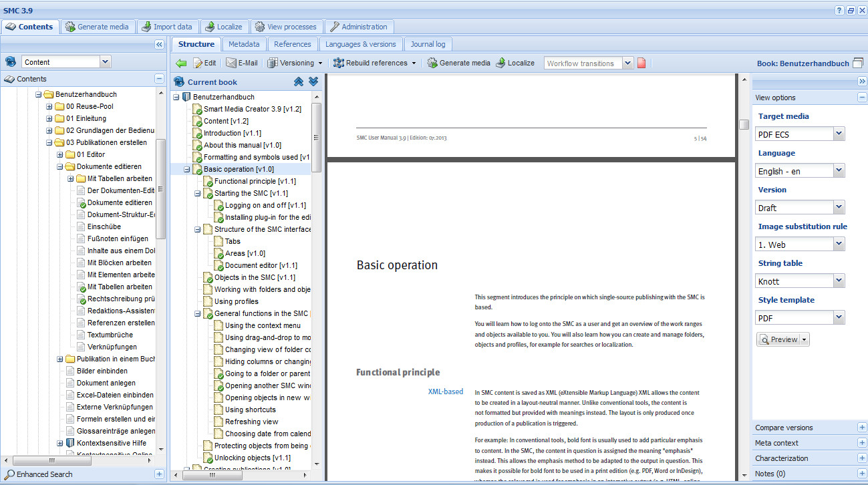Expand the 00 Reuse-Pool folder
The height and width of the screenshot is (485, 868).
(49, 106)
